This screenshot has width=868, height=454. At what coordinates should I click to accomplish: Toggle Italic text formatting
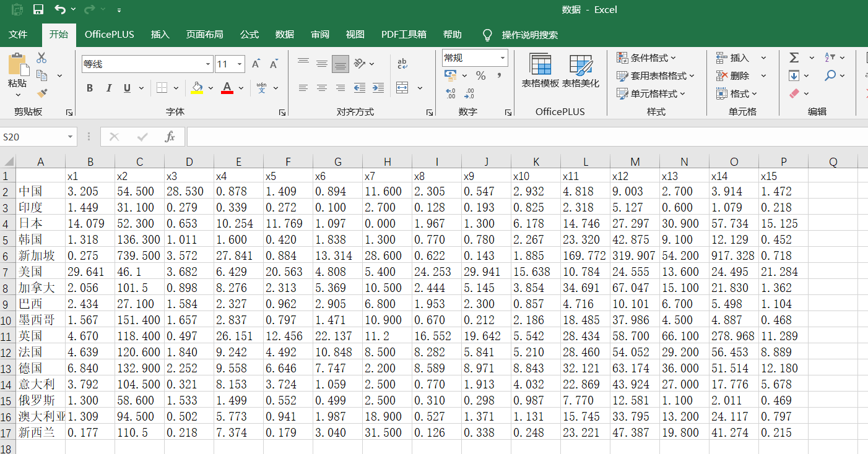click(108, 88)
